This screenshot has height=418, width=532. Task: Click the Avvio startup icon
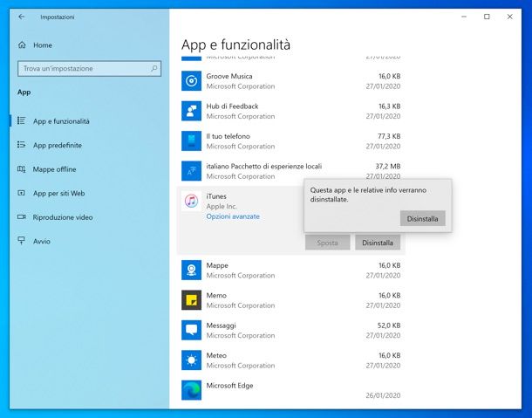click(x=22, y=241)
